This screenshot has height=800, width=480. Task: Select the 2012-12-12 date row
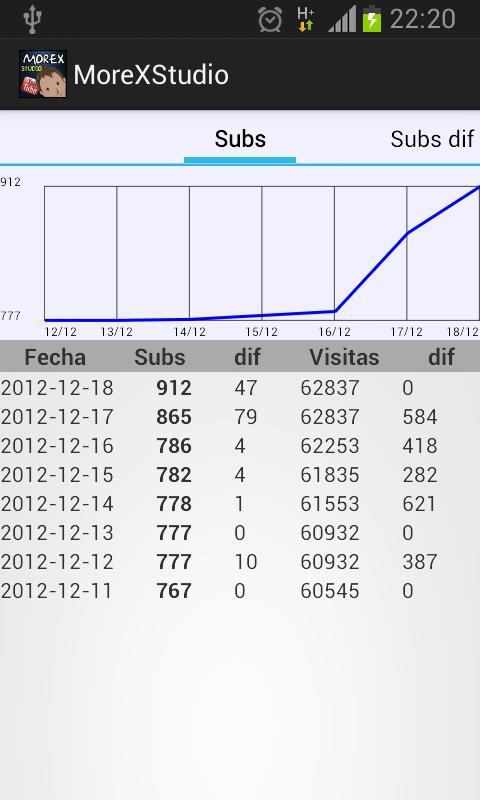240,562
